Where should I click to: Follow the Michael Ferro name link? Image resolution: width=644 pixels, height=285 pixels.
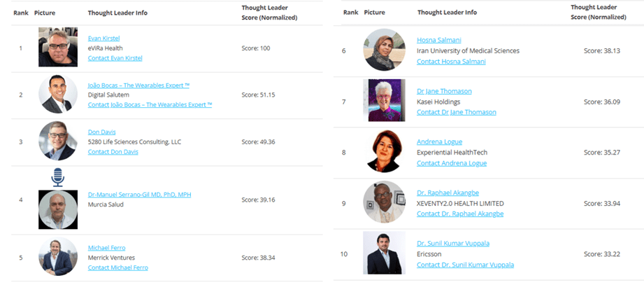108,247
